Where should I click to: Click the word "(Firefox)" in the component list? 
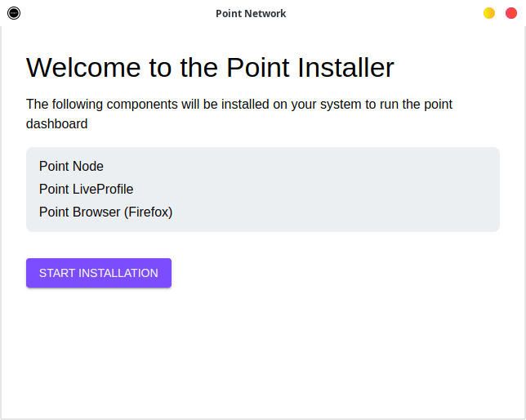(x=148, y=212)
